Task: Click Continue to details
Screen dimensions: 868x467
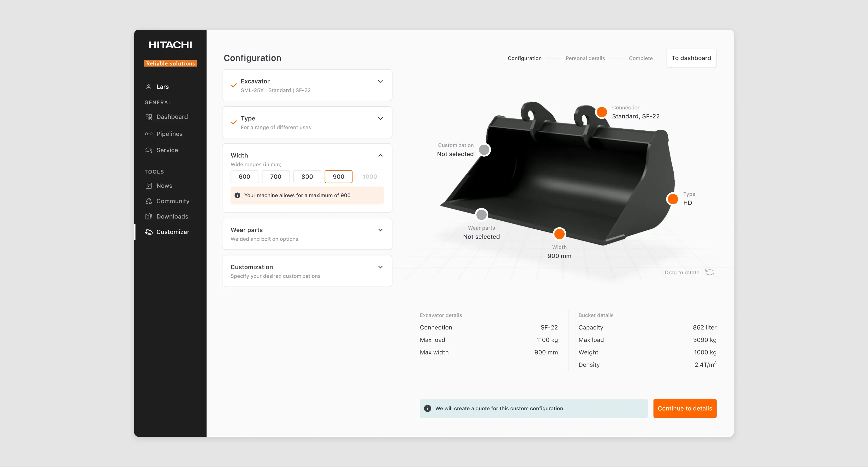Action: [x=685, y=408]
